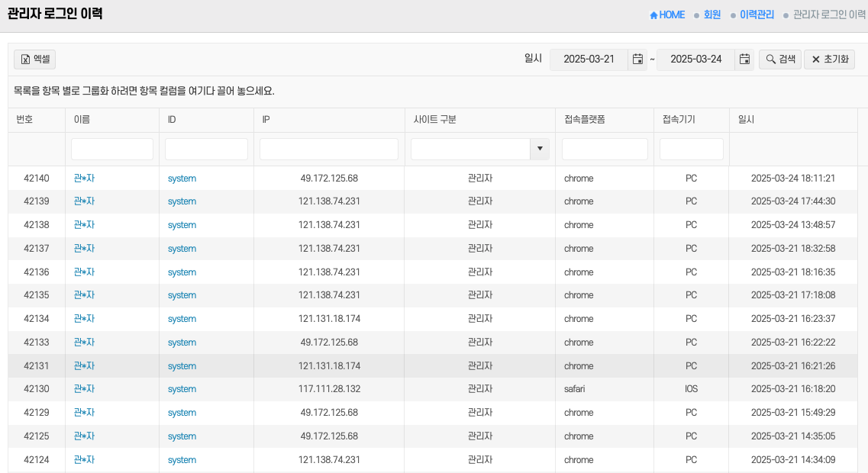Click the 엑셀 export button
The image size is (868, 473).
point(35,60)
